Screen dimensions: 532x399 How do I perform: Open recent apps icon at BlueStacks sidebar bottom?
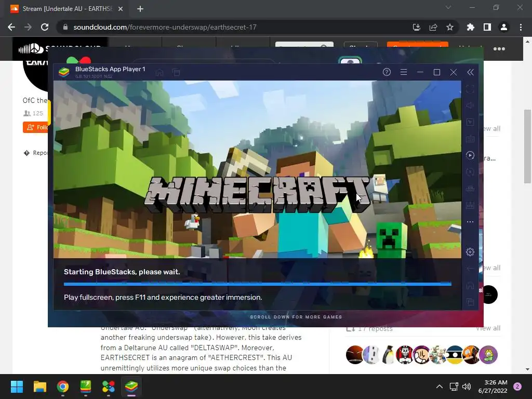[x=470, y=302]
